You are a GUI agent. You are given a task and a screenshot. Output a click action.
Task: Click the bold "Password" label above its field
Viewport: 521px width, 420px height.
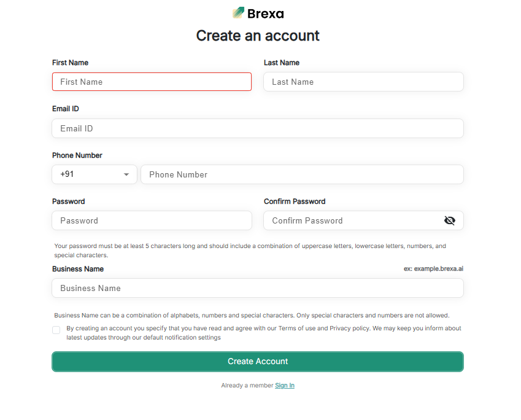[69, 201]
